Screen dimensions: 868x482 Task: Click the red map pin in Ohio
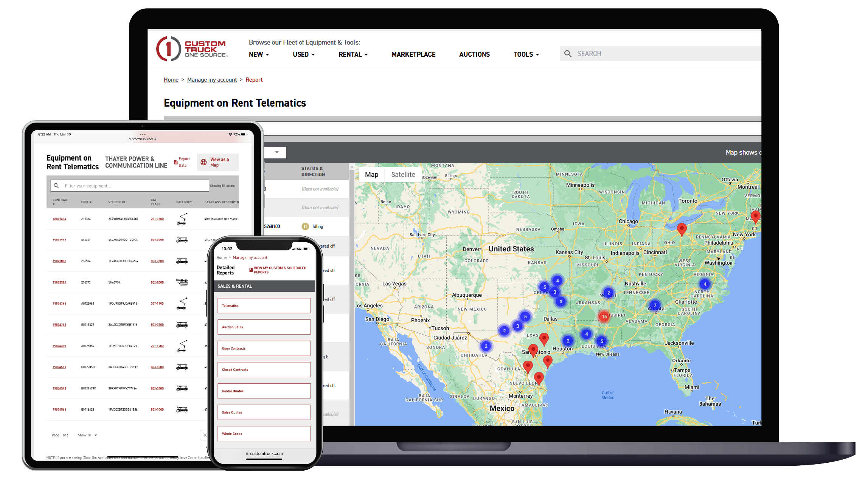[682, 229]
